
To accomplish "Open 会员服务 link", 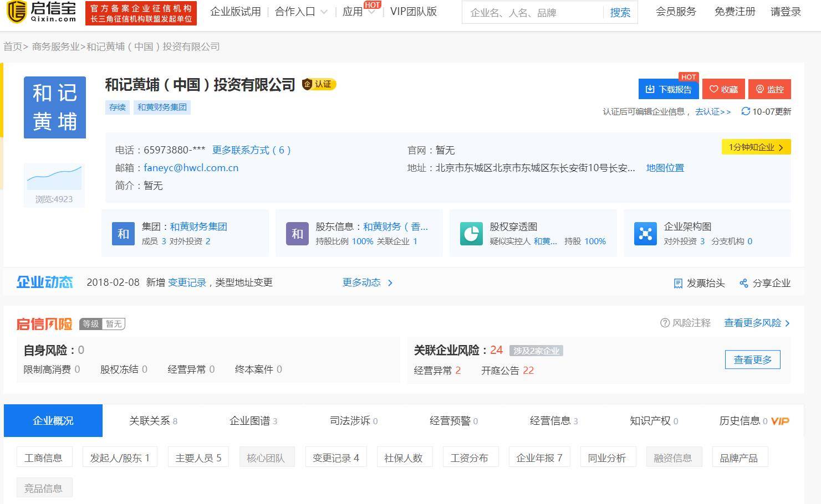I will pyautogui.click(x=676, y=12).
